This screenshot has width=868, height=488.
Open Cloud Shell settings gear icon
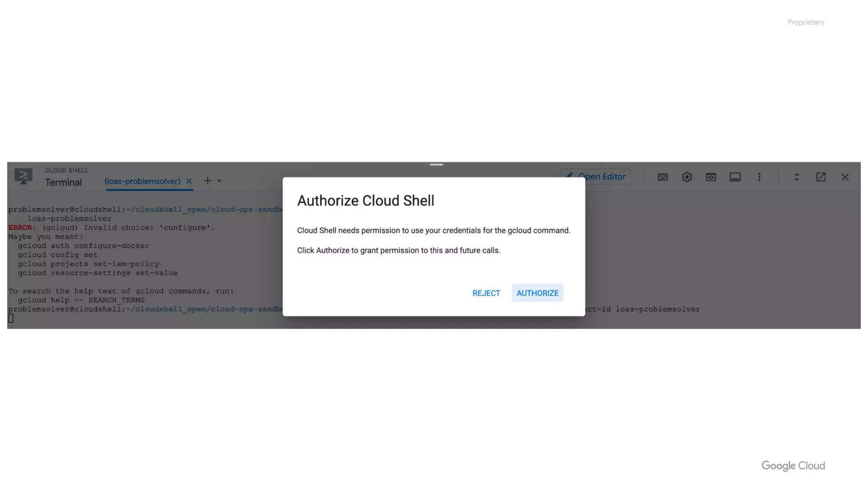click(687, 177)
